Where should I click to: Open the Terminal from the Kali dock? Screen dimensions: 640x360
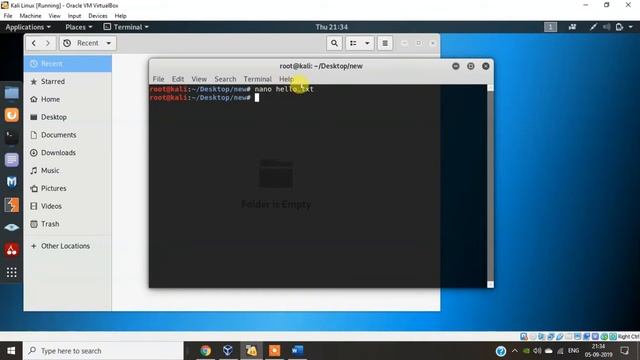click(x=11, y=138)
